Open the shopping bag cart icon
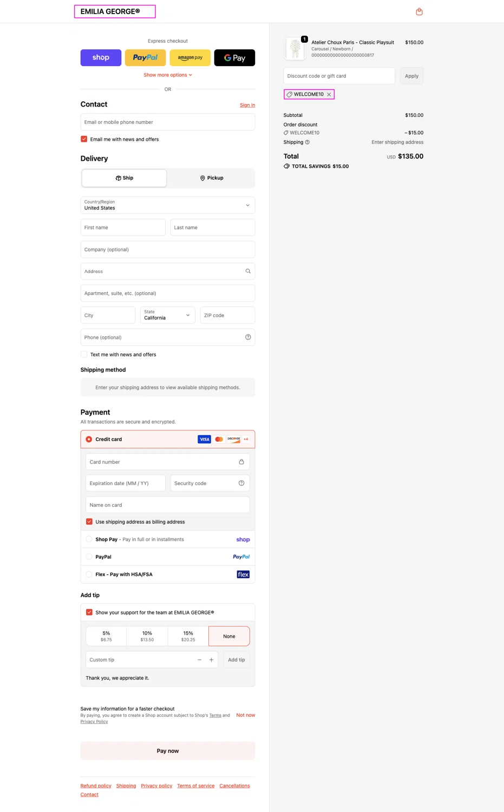Viewport: 504px width, 812px height. point(419,11)
